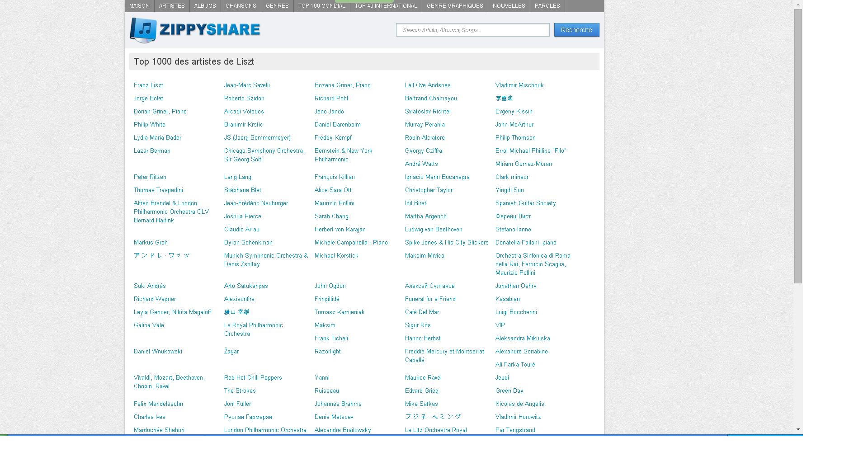Open the Maurizio Pollini link

point(335,203)
